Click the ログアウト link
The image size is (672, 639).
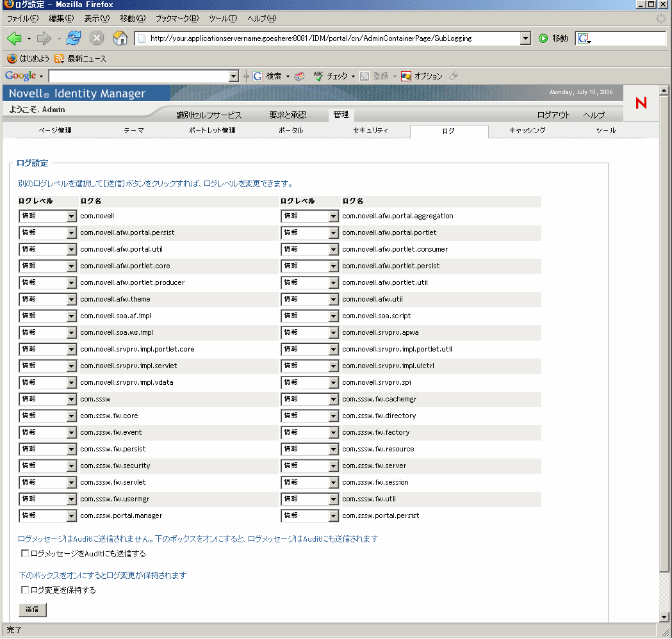[x=553, y=115]
